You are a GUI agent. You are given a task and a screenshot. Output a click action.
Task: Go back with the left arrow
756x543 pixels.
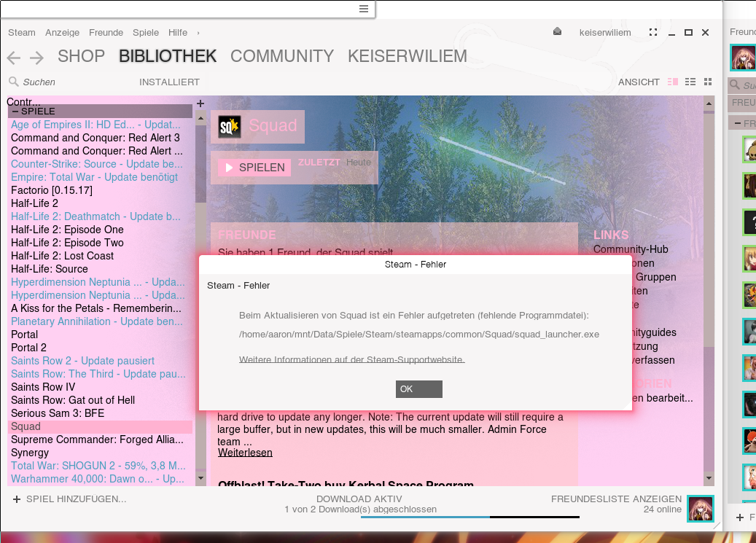click(x=14, y=58)
